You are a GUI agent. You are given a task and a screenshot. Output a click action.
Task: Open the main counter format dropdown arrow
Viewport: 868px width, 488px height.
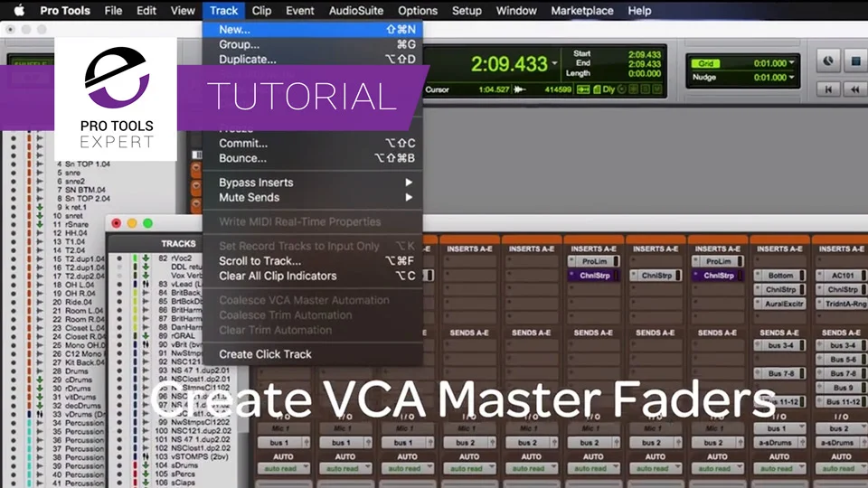[x=554, y=63]
